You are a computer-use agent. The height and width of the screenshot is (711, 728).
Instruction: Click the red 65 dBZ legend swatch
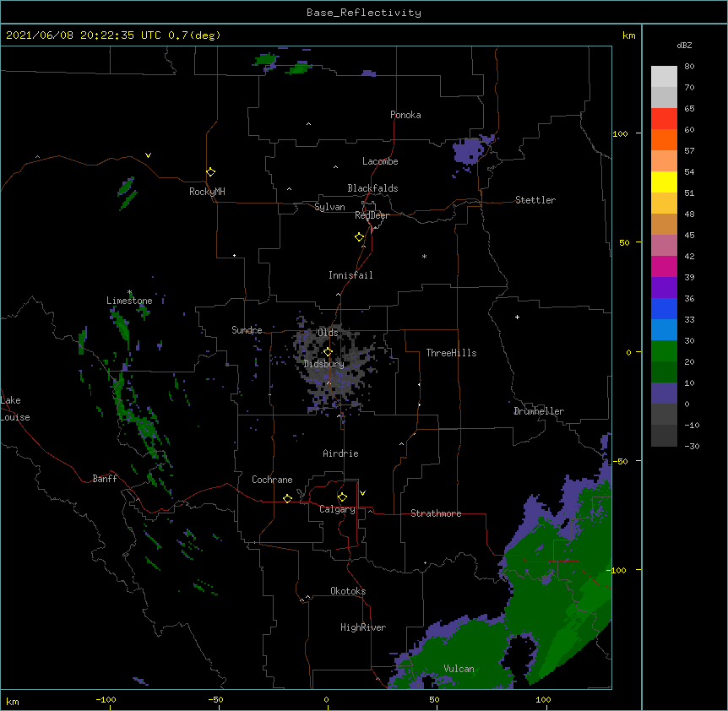pos(664,119)
